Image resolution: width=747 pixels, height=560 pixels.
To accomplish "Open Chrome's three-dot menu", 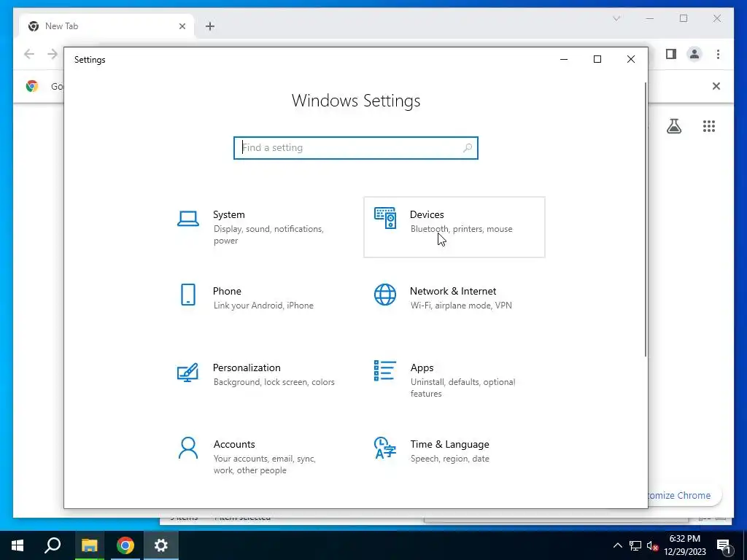I will 718,54.
